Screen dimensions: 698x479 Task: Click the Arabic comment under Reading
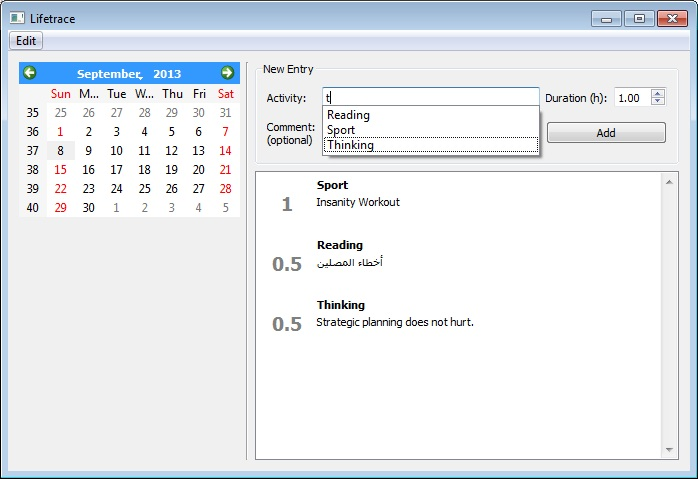pos(349,263)
